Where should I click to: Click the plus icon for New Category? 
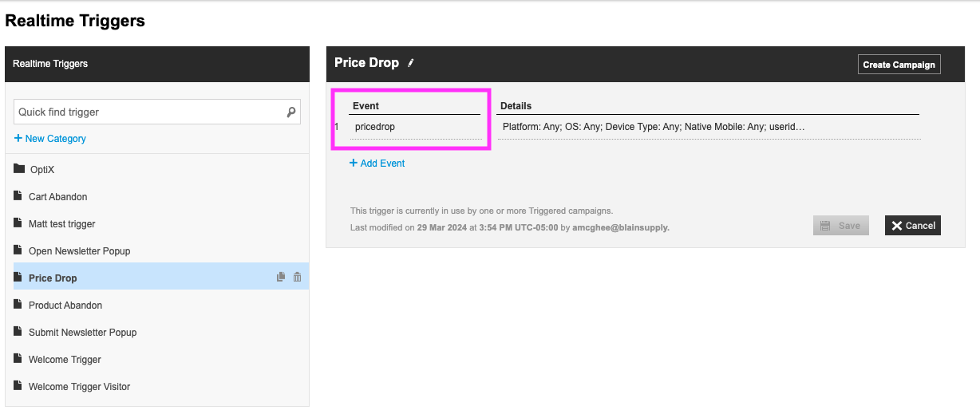(18, 139)
